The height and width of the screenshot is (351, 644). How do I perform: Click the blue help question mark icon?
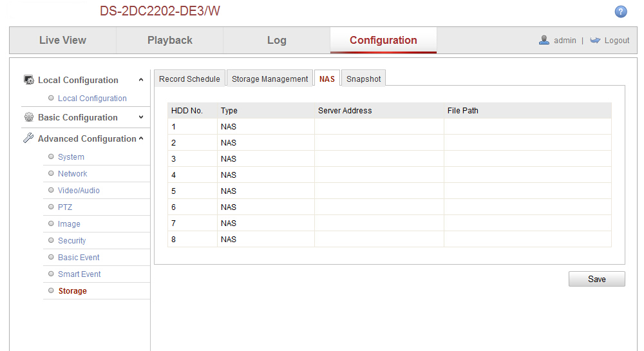point(621,12)
